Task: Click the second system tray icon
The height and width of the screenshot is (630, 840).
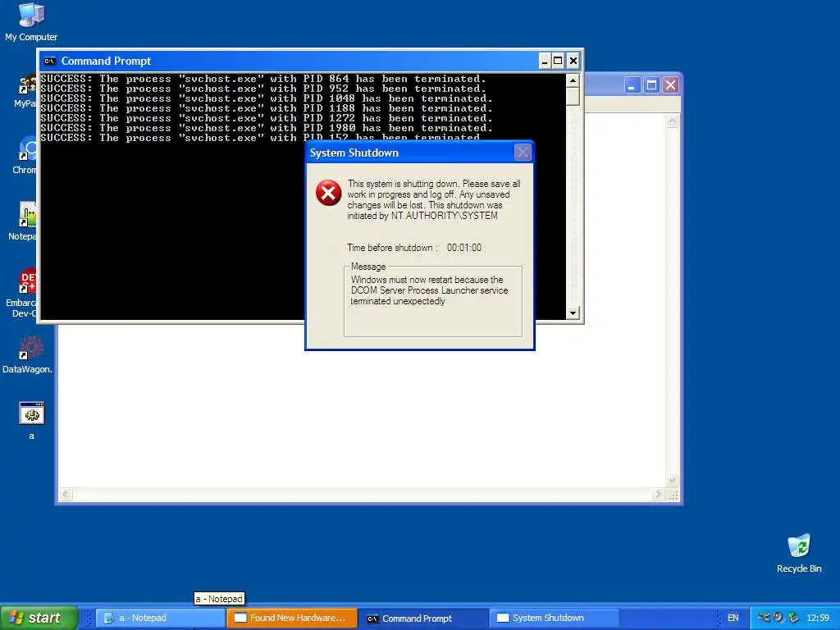Action: click(x=778, y=618)
